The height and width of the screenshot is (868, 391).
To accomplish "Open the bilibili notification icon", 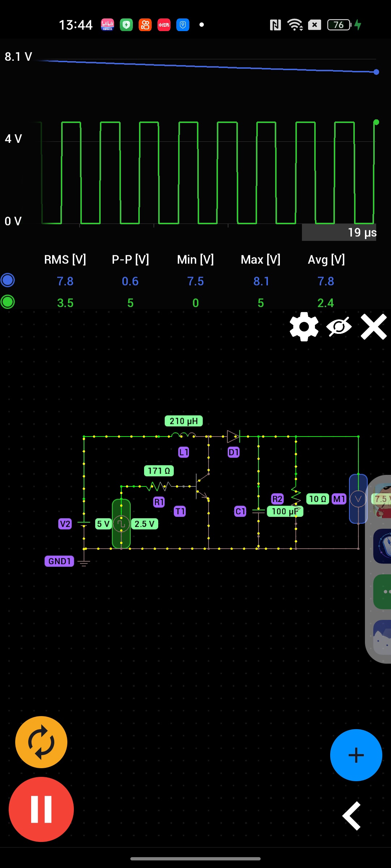I will [x=108, y=25].
